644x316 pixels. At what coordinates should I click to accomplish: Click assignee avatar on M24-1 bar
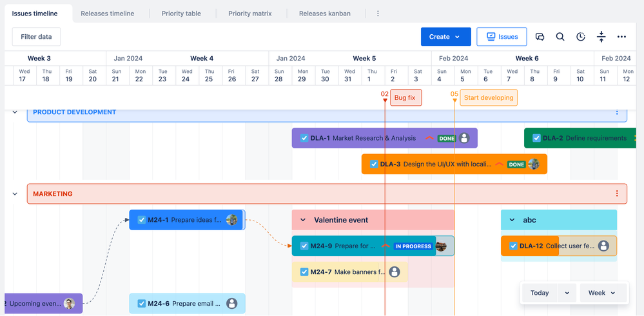pos(231,220)
